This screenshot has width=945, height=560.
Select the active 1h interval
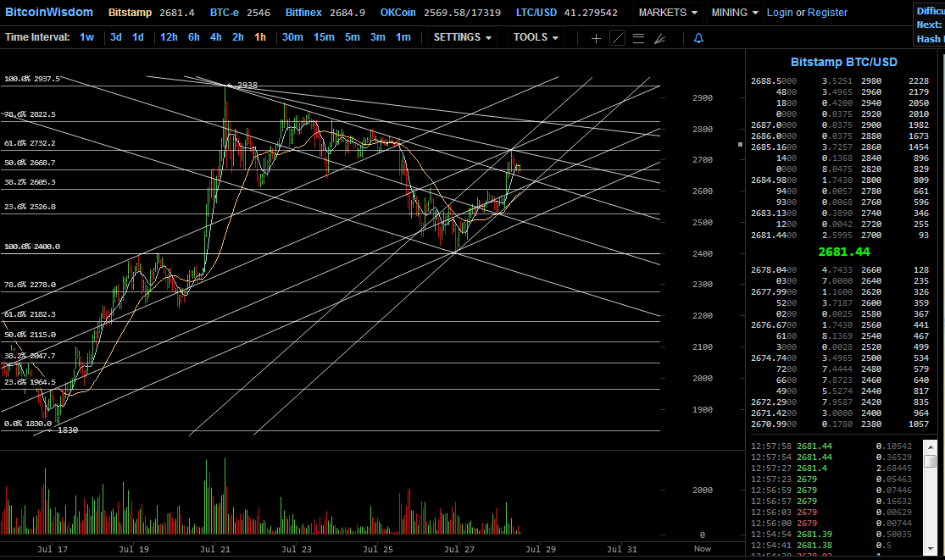(260, 37)
